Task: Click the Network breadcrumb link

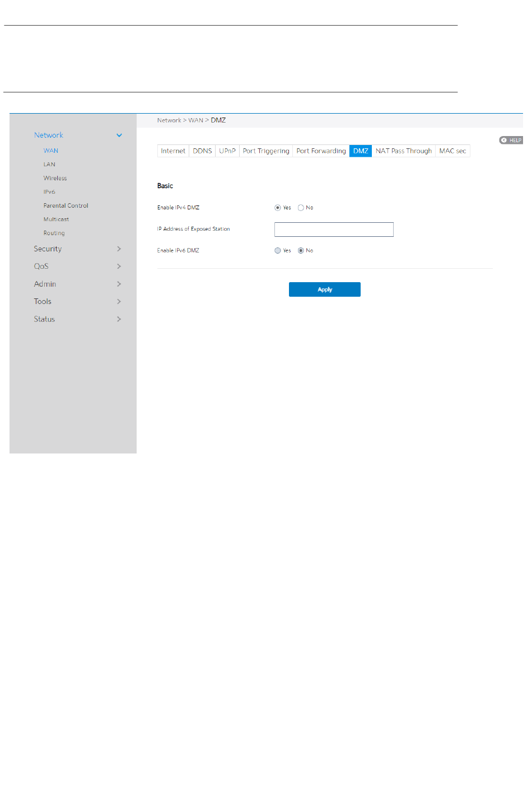Action: coord(169,120)
